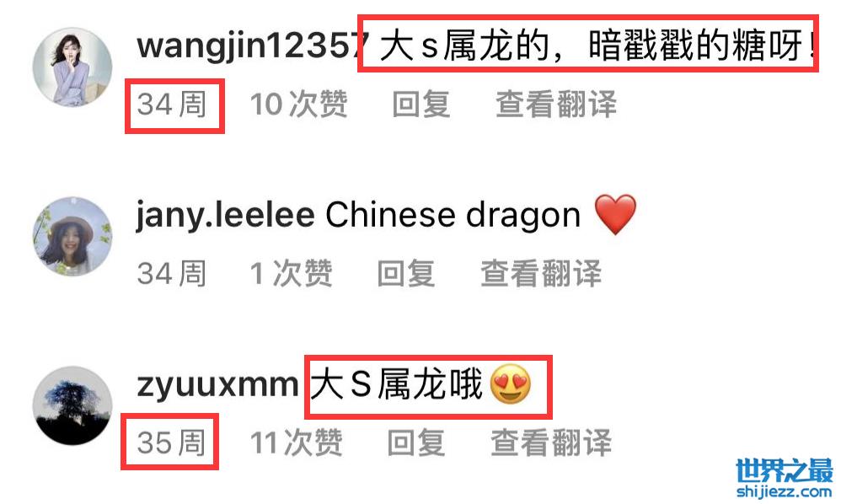Open the 11 likes (11次赞) list
The height and width of the screenshot is (504, 841).
[x=296, y=442]
